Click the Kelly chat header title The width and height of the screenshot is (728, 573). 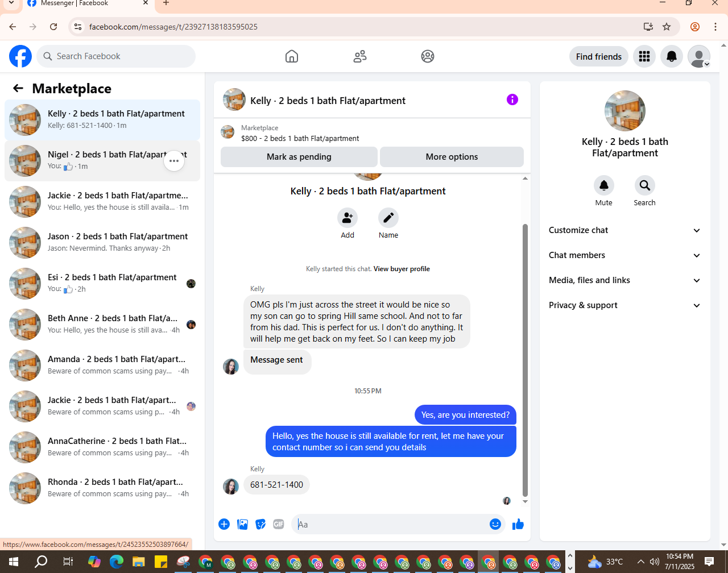pos(328,101)
